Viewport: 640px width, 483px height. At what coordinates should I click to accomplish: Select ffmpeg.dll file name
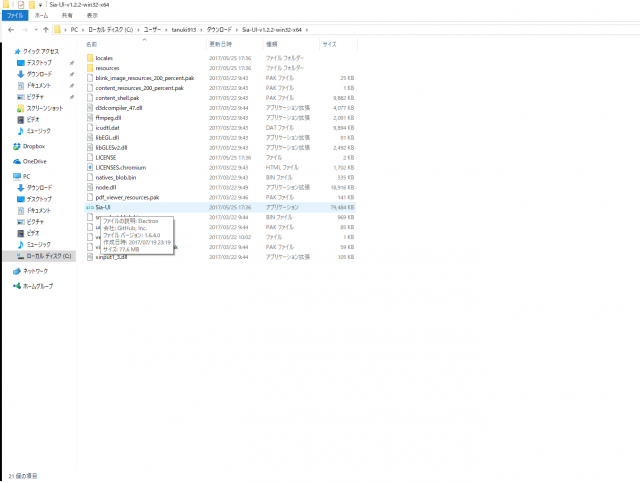(108, 118)
